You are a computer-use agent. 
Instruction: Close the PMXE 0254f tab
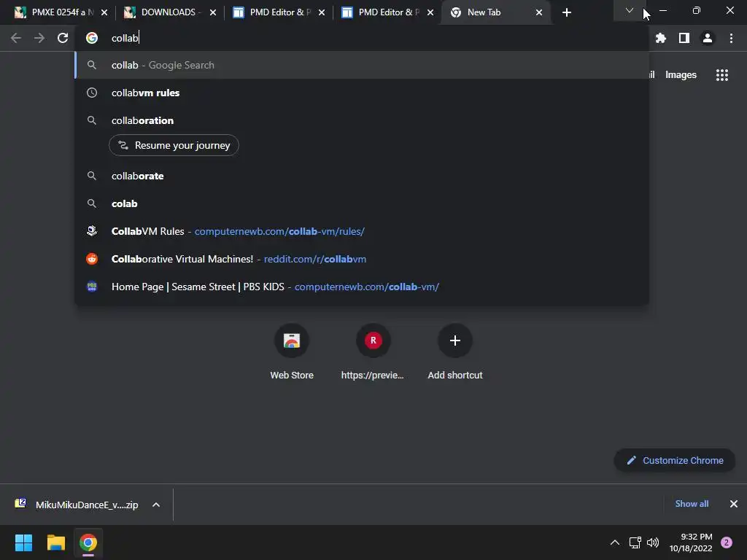(104, 12)
